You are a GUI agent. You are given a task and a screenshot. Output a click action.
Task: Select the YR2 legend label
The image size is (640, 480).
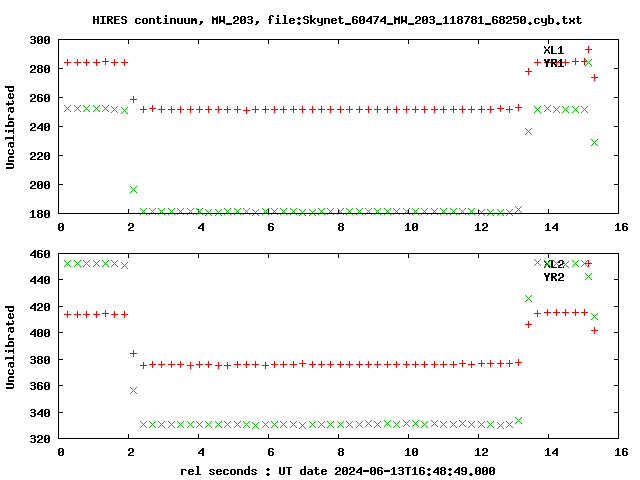coord(553,277)
